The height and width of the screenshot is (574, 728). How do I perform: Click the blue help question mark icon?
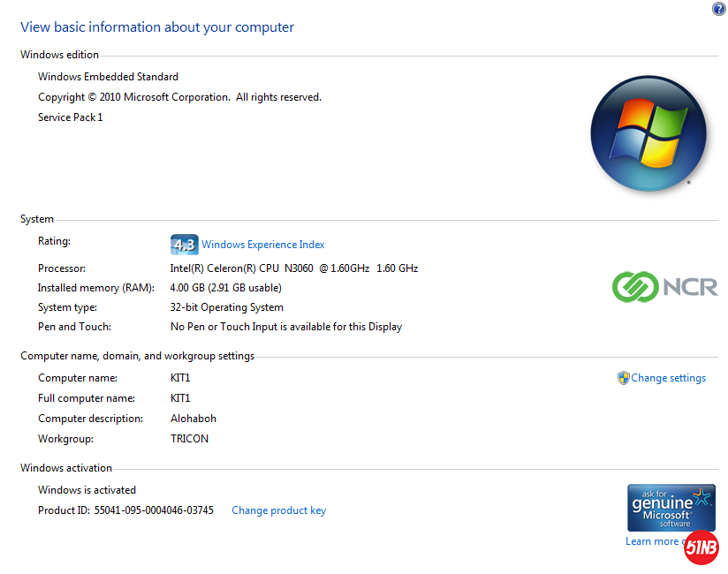tap(718, 9)
